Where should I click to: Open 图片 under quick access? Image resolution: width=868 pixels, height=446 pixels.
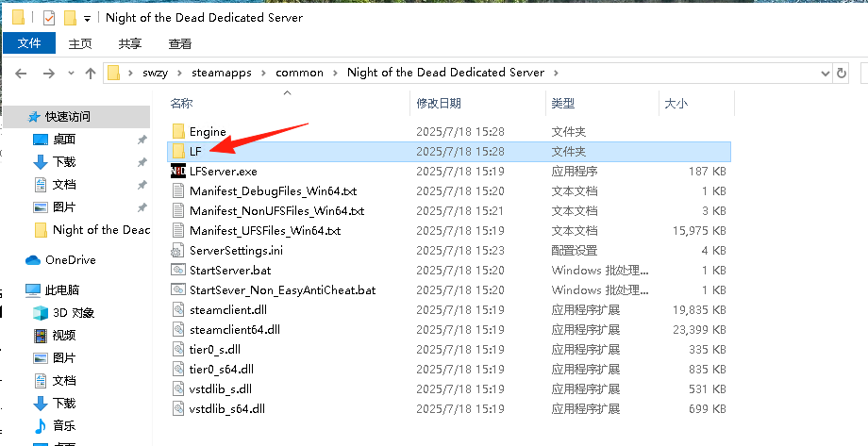(x=55, y=207)
